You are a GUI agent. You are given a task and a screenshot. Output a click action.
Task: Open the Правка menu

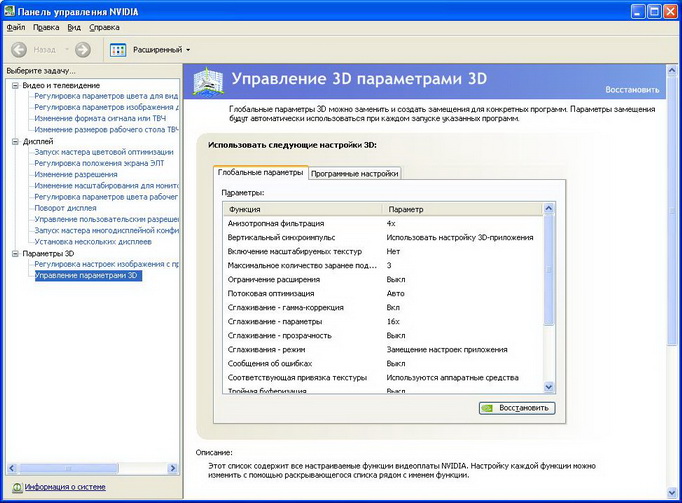[46, 27]
